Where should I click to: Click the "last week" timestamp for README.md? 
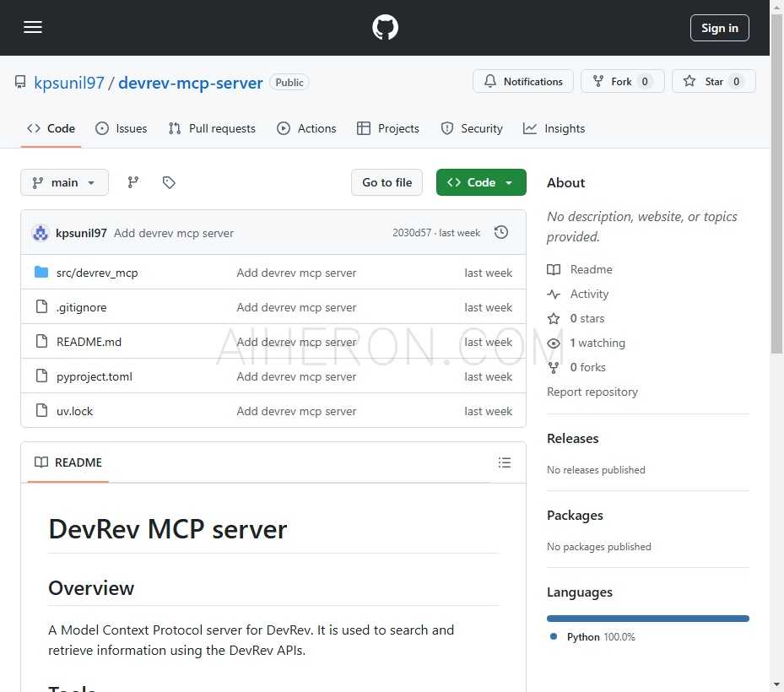488,342
